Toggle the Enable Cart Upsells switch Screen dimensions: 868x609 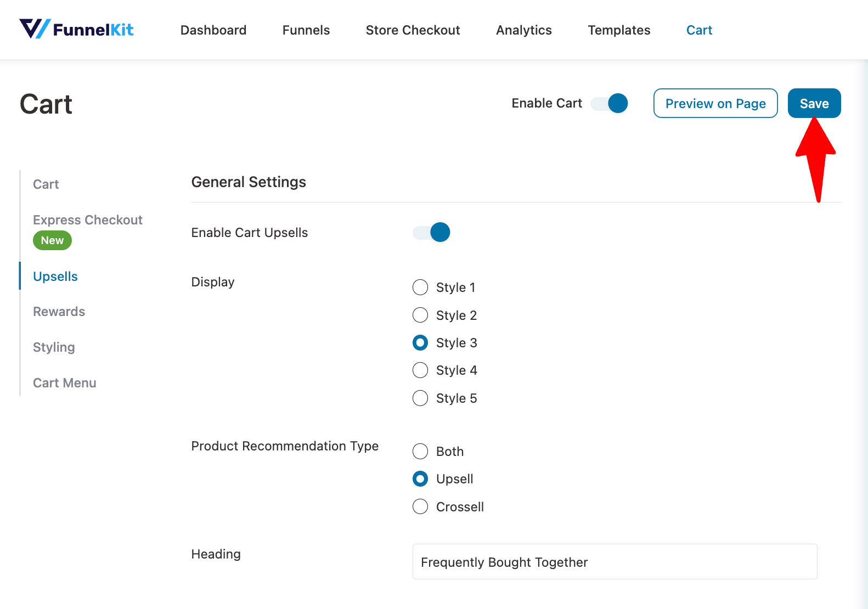[431, 232]
